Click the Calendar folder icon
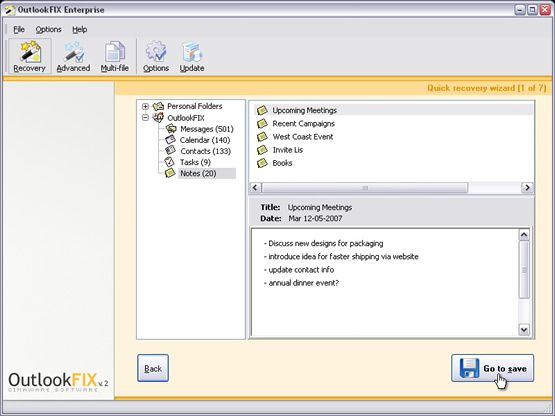This screenshot has height=416, width=555. (170, 139)
